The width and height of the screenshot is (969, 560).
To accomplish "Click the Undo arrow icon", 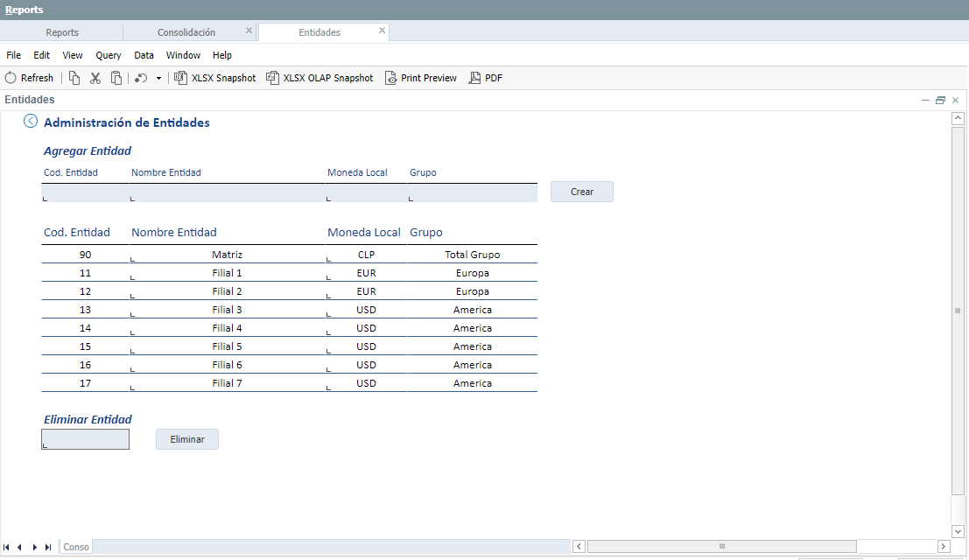I will [x=141, y=78].
